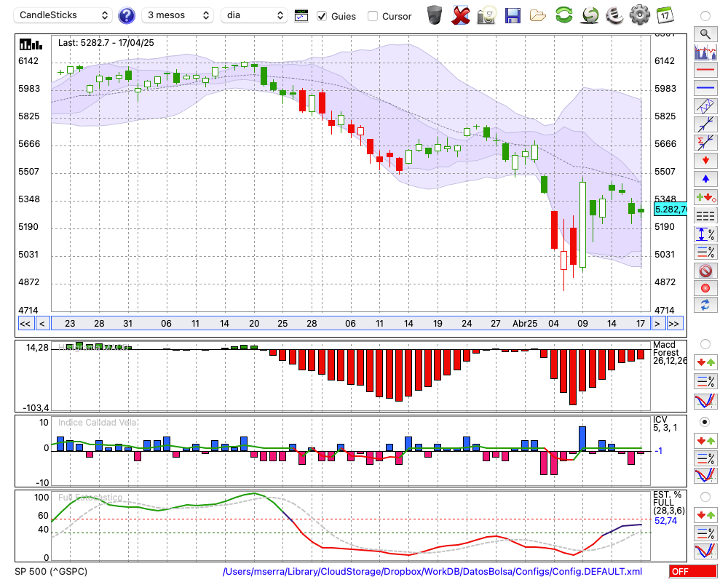The image size is (728, 582).
Task: Click the green refresh arrows icon
Action: [x=564, y=15]
